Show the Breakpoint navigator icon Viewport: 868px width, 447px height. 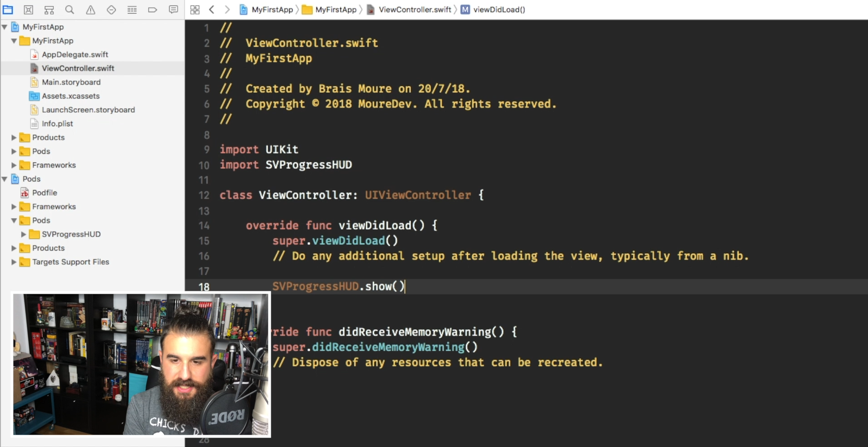[x=152, y=10]
